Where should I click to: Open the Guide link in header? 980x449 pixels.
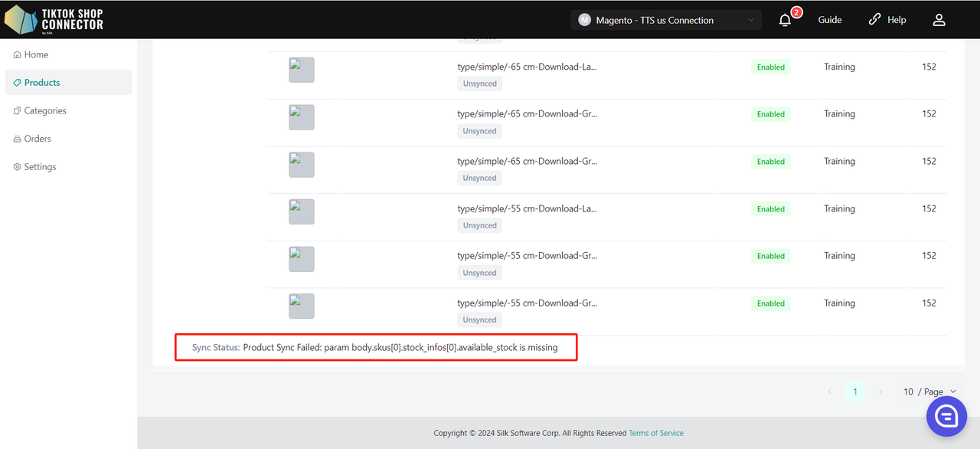pos(830,20)
